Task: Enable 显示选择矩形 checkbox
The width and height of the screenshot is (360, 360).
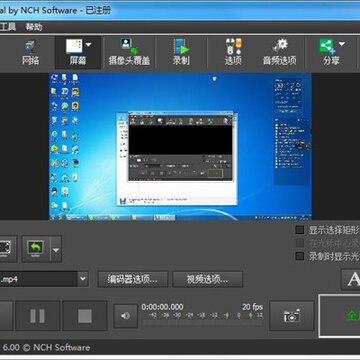Action: (x=300, y=230)
